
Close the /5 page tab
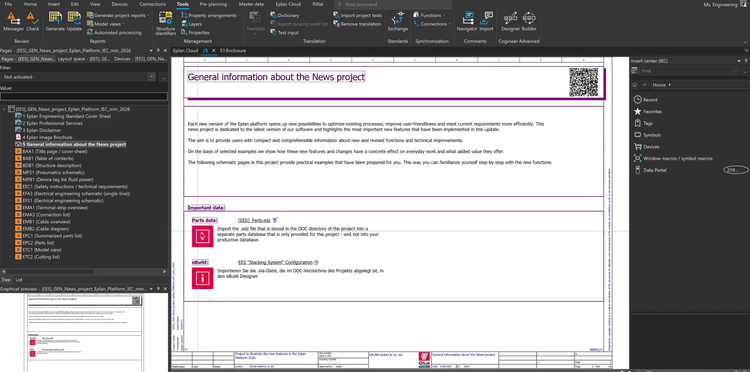(x=213, y=50)
